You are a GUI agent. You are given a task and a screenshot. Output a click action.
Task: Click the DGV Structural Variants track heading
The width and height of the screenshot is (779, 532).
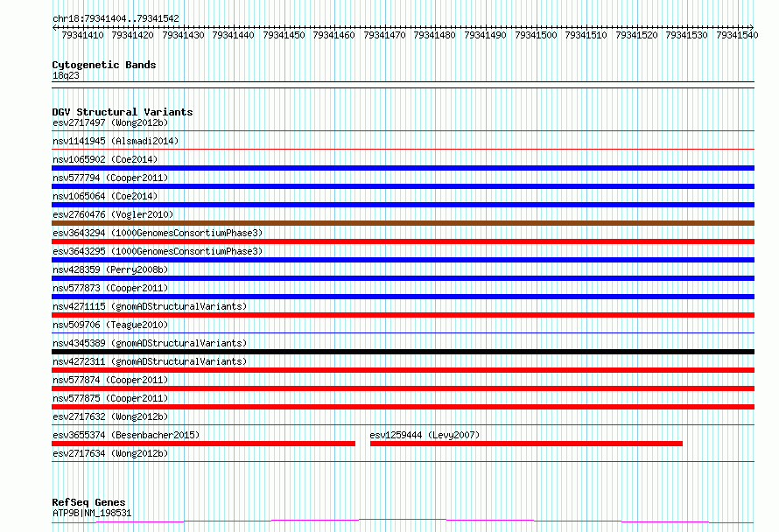tap(123, 112)
